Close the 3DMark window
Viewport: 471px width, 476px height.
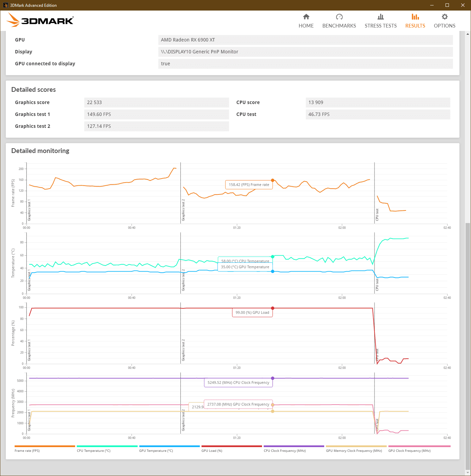pos(463,5)
